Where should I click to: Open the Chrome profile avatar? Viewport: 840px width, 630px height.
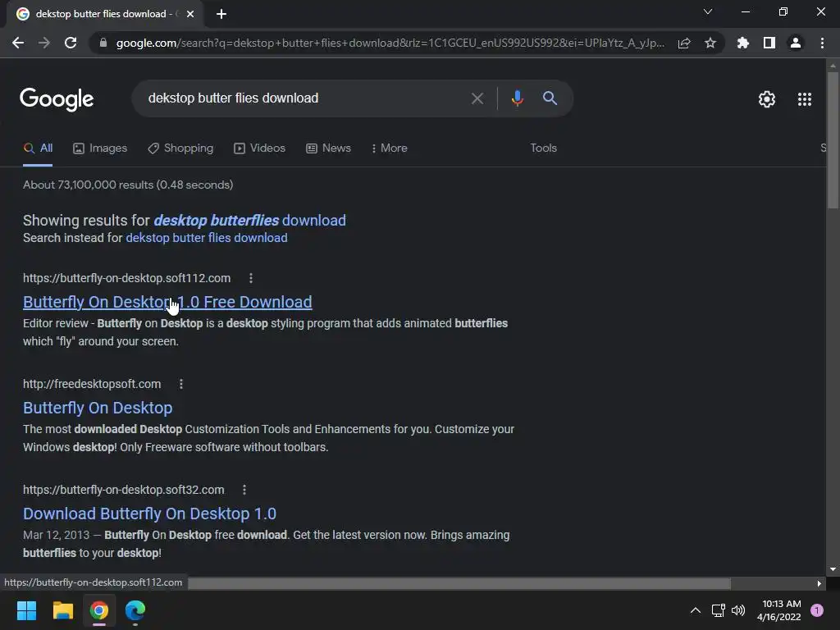[796, 43]
